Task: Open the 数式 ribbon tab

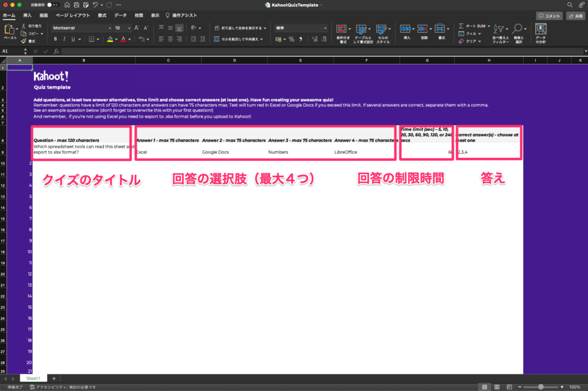Action: pos(102,16)
